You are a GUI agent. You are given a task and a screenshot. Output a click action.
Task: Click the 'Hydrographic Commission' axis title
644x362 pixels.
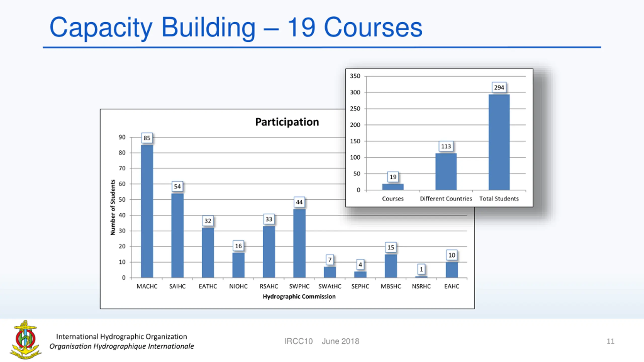pyautogui.click(x=299, y=297)
